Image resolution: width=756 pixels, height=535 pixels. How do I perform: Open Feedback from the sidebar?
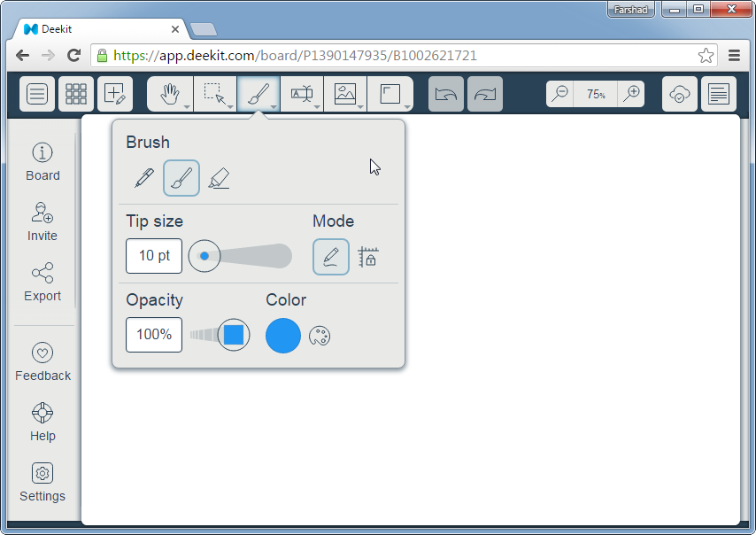pos(42,361)
